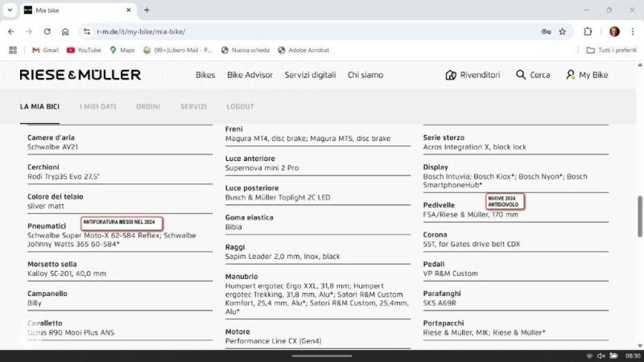Select the Mia bike browser tab
Image resolution: width=644 pixels, height=362 pixels.
(x=78, y=10)
